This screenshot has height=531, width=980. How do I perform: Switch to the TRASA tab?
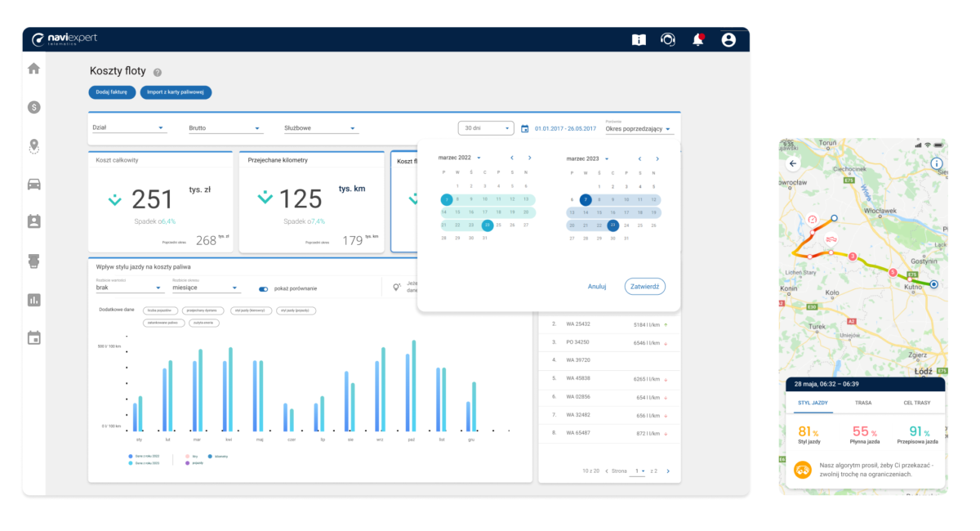coord(863,403)
